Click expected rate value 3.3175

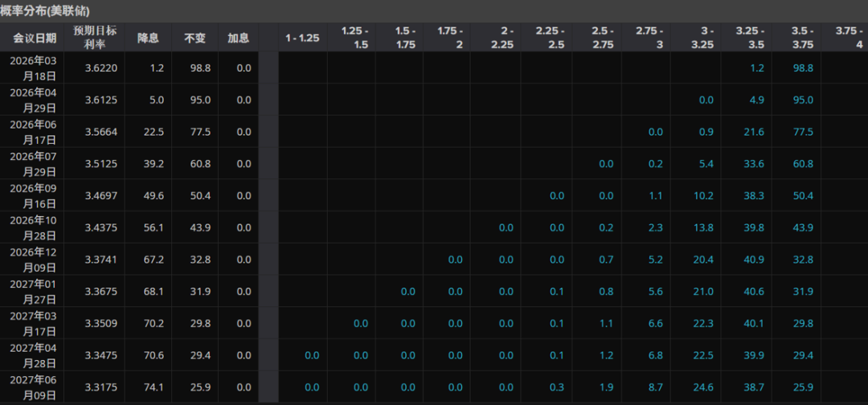(x=100, y=387)
